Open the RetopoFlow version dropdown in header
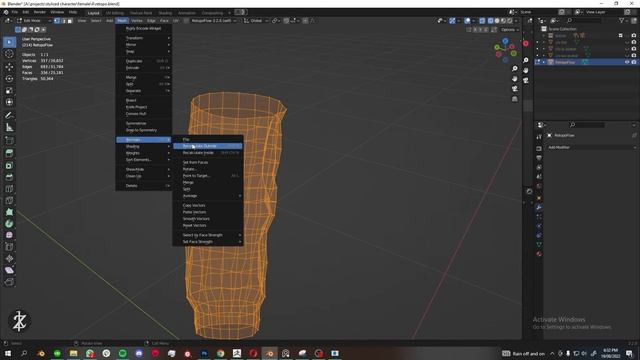640x360 pixels. (214, 20)
